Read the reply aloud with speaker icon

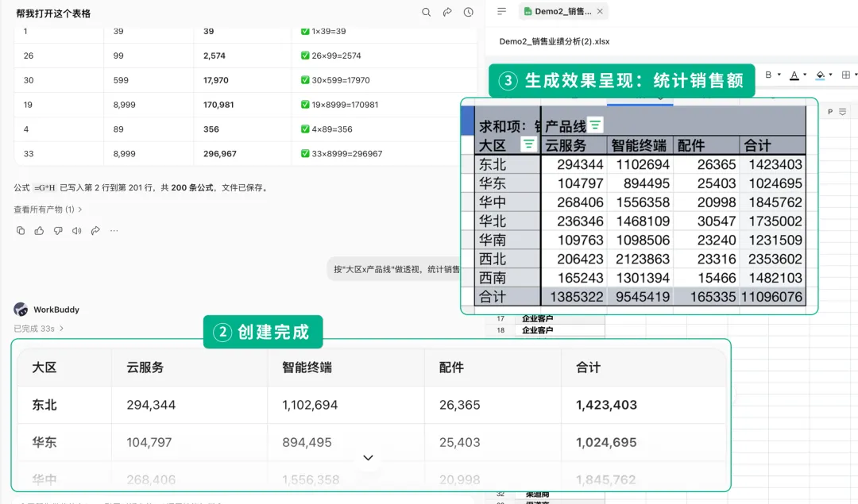(76, 231)
